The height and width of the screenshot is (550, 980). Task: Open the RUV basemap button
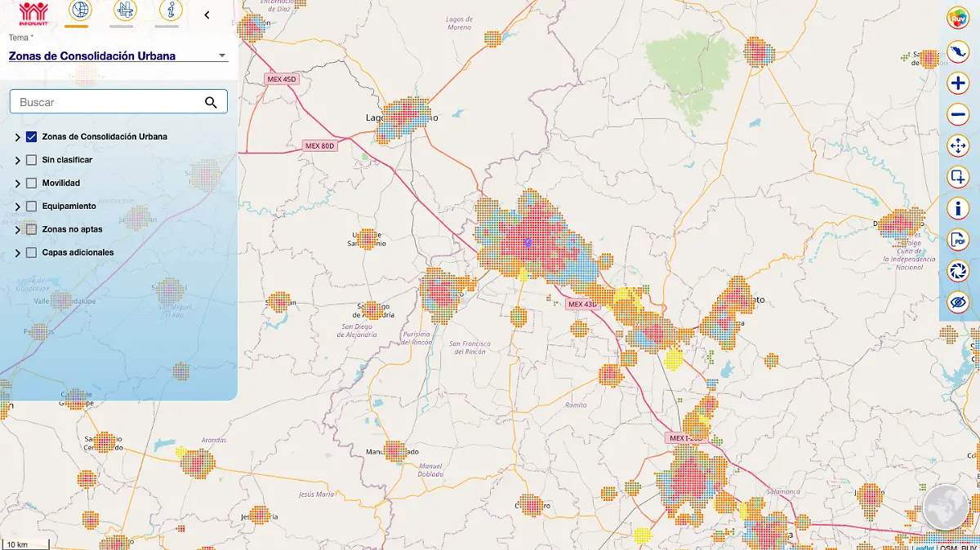(958, 17)
